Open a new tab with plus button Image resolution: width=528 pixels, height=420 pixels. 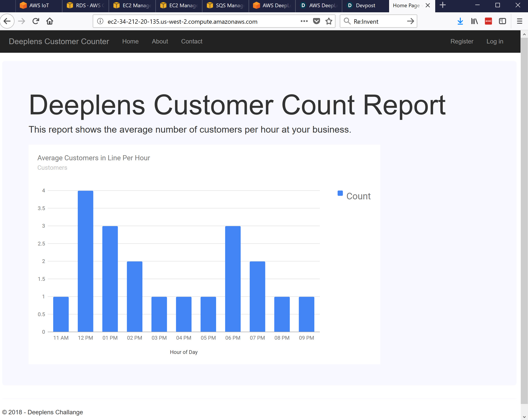442,5
